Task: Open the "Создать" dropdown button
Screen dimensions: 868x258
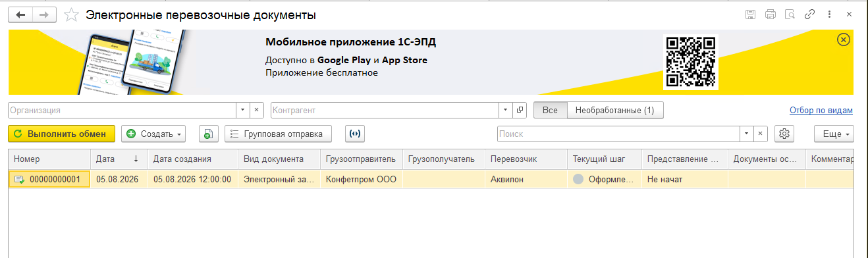Action: (x=154, y=134)
